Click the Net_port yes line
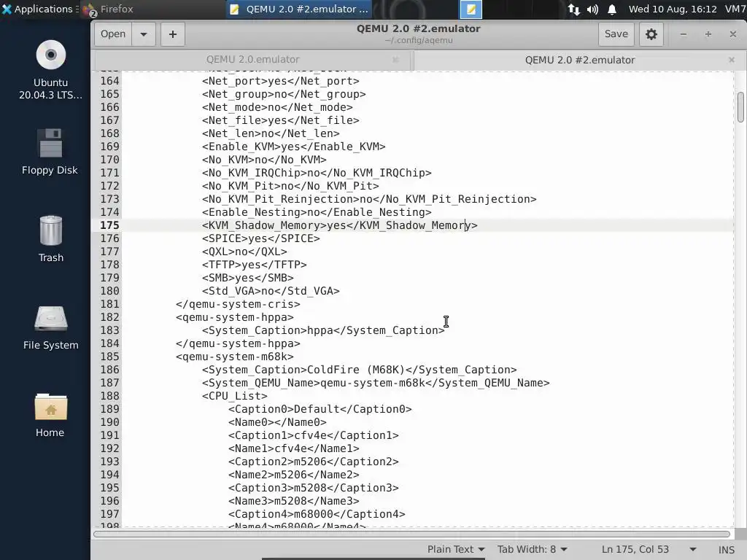This screenshot has height=560, width=747. 281,81
